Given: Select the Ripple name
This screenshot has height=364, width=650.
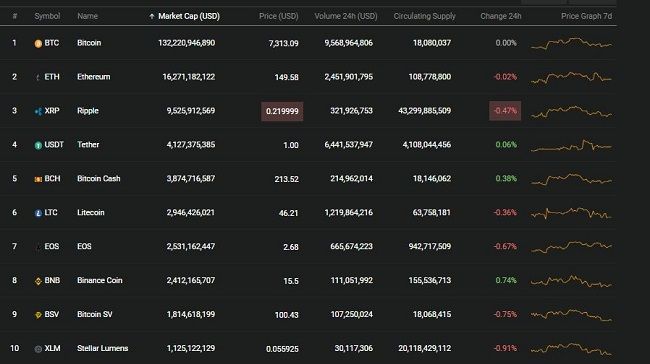Looking at the screenshot, I should pyautogui.click(x=88, y=111).
